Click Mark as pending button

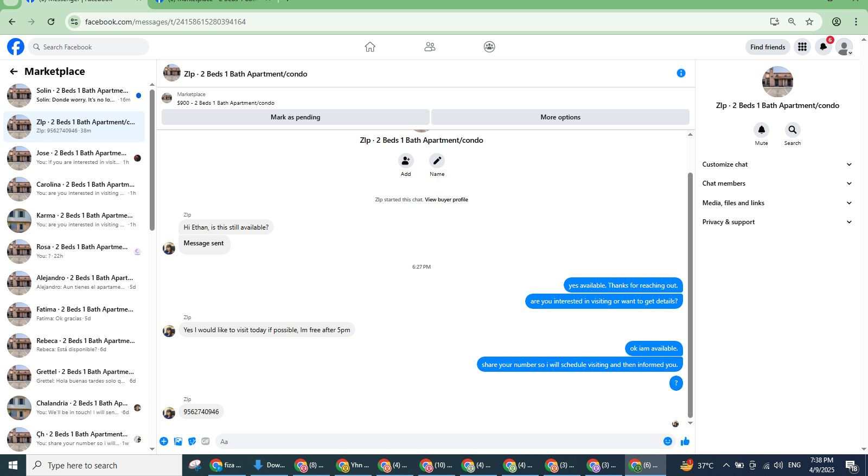tap(296, 117)
